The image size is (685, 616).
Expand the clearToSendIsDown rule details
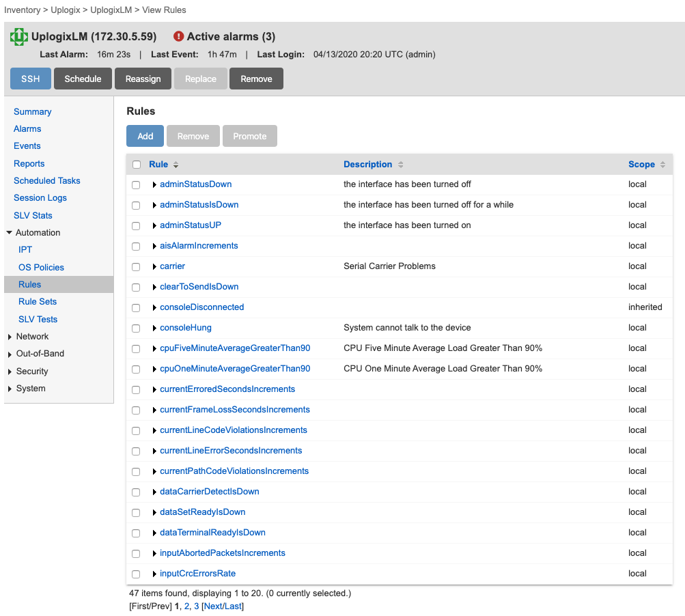154,288
